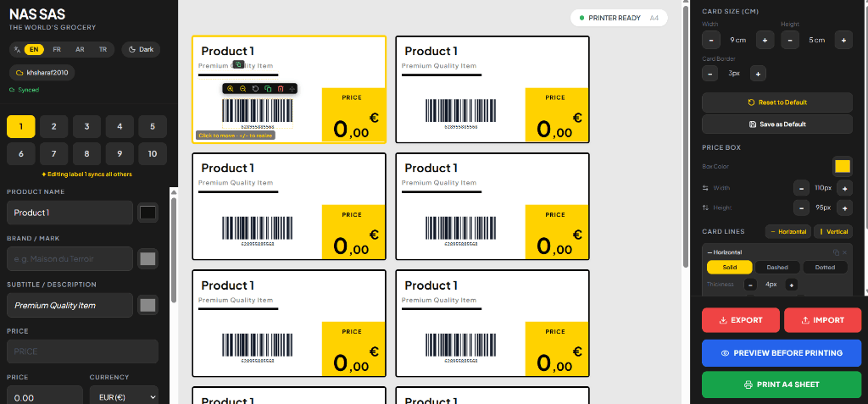Increase the price box height

pyautogui.click(x=844, y=208)
